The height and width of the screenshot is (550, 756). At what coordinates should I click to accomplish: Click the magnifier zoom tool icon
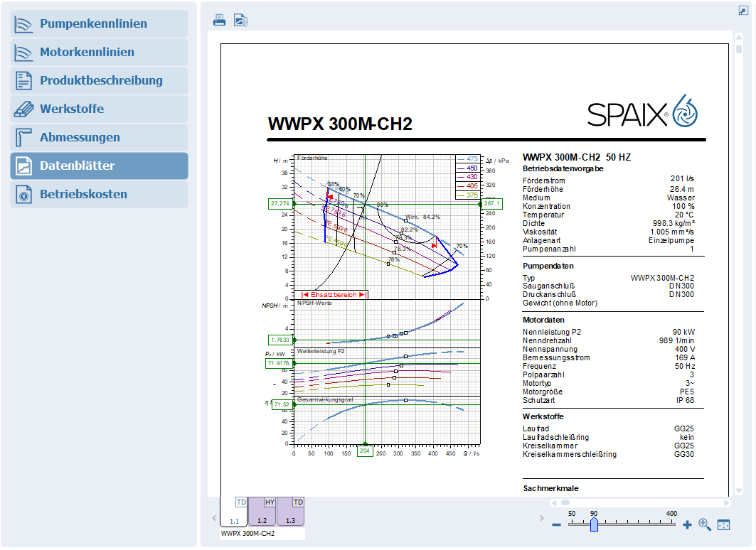pyautogui.click(x=705, y=524)
